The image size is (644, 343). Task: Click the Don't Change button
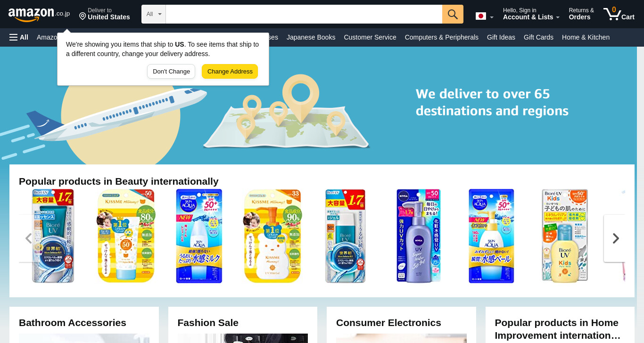click(x=171, y=71)
